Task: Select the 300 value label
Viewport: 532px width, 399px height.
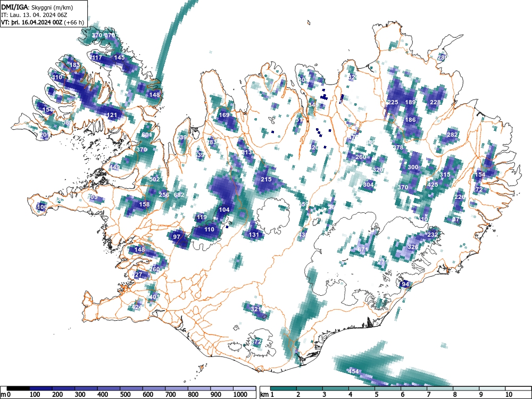Action: coord(413,167)
